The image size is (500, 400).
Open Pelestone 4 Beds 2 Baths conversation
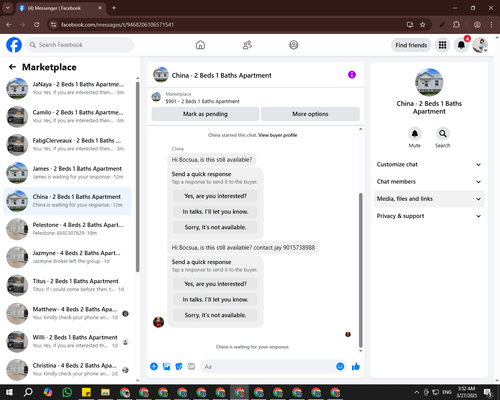67,229
